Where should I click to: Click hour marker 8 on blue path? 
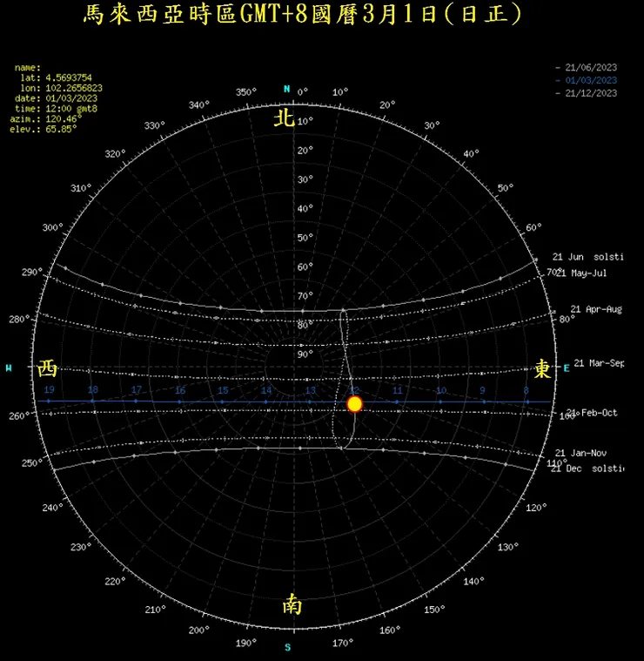point(526,390)
